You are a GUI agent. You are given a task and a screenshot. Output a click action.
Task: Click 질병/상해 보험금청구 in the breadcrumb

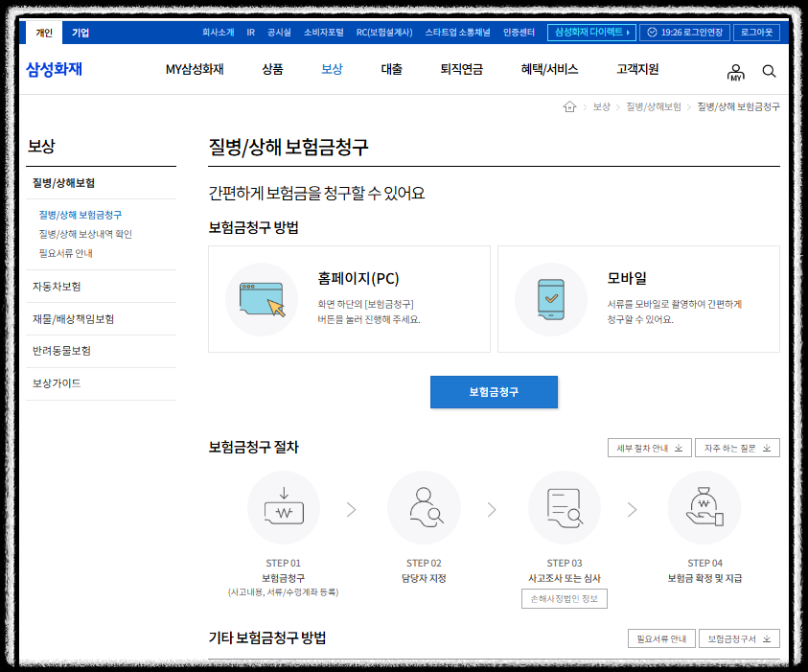[738, 106]
